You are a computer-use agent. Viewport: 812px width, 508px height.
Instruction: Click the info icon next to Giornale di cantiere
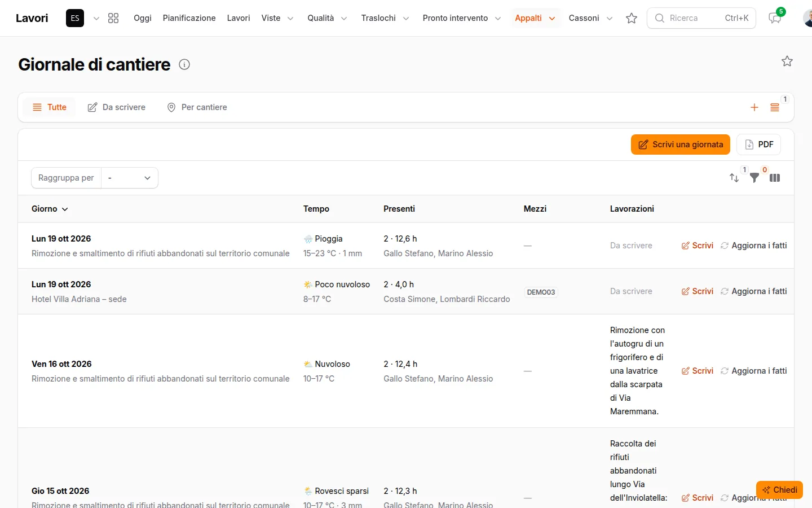(x=184, y=64)
